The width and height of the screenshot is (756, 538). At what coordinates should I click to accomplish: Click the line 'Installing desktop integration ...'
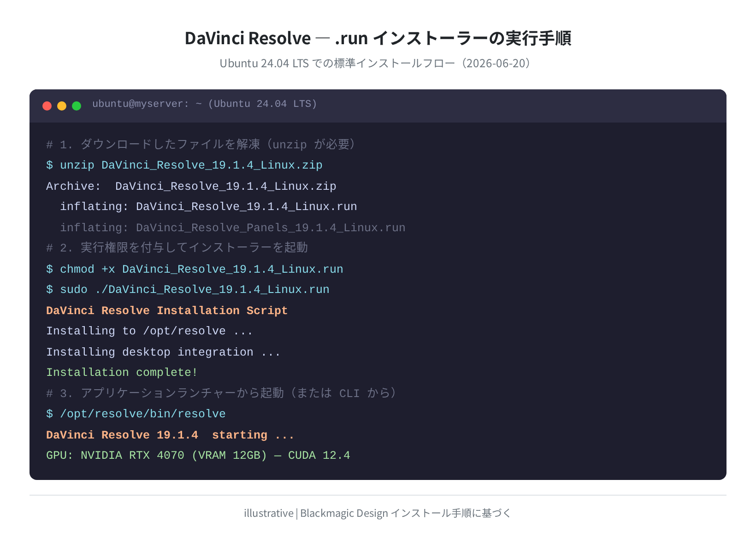[163, 352]
